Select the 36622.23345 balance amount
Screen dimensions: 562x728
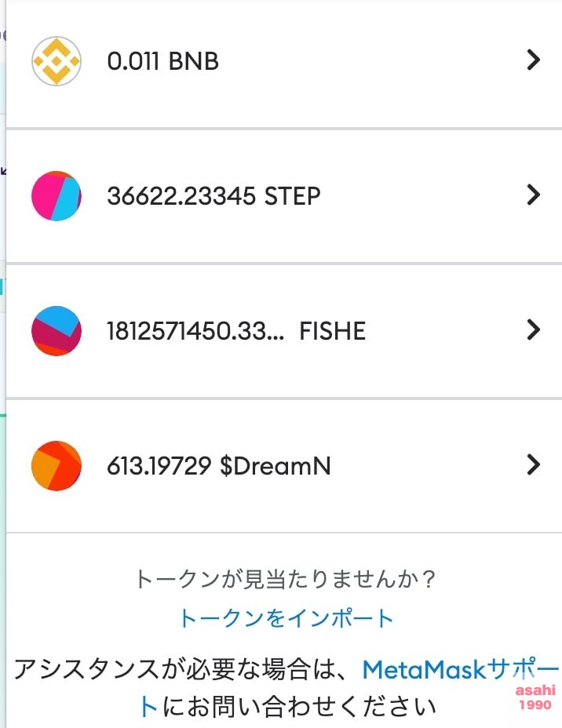click(181, 196)
